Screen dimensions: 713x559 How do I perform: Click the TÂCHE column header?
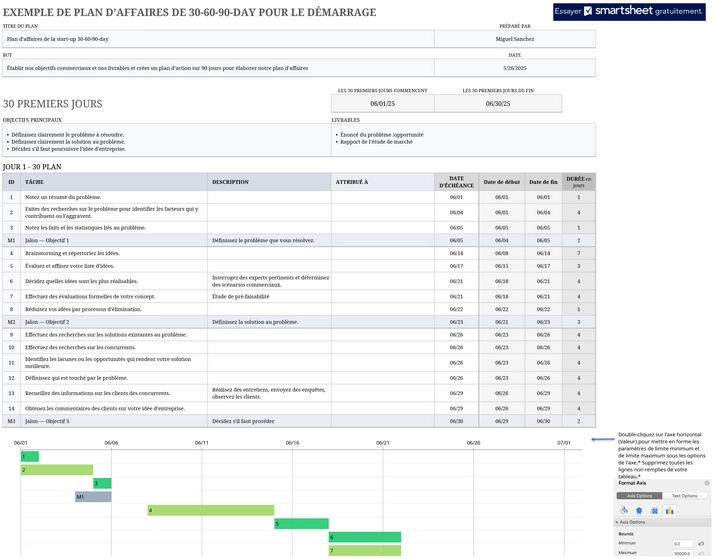[x=114, y=182]
